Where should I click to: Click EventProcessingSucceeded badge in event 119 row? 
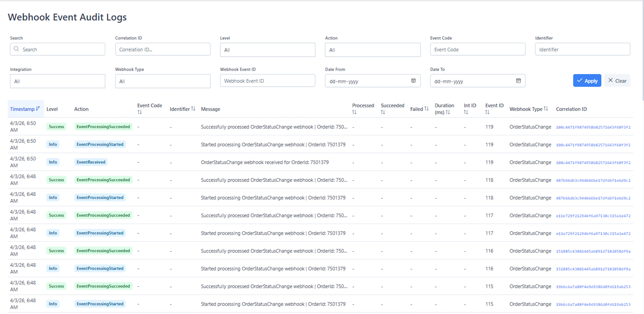pyautogui.click(x=103, y=126)
